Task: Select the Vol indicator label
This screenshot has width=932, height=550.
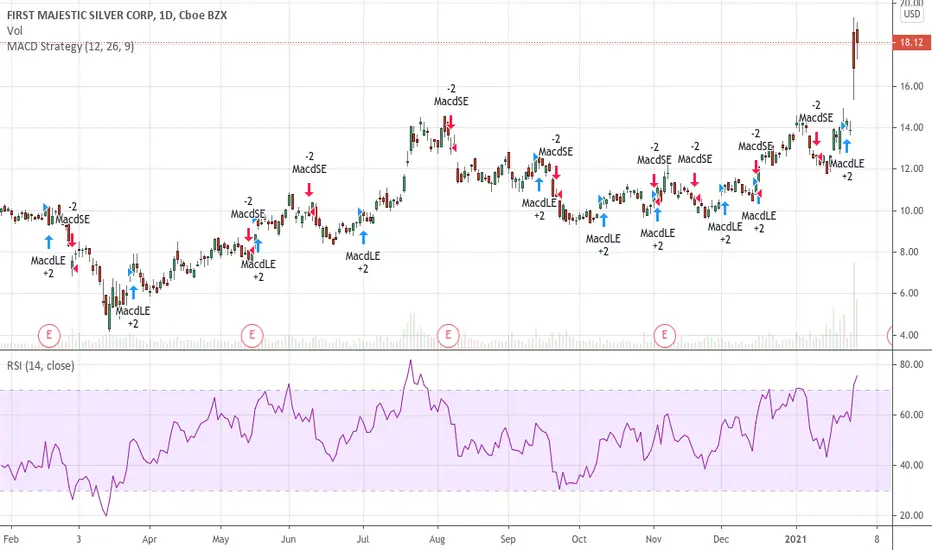Action: [15, 31]
